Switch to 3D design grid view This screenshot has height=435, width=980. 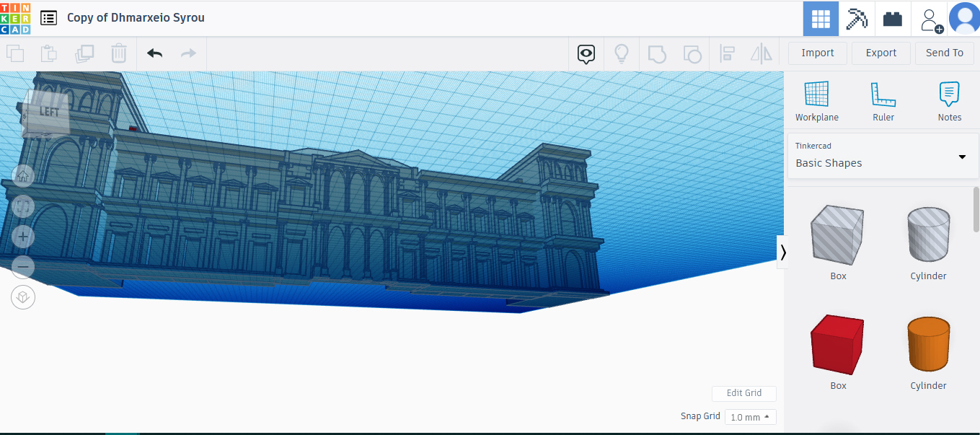click(x=821, y=19)
